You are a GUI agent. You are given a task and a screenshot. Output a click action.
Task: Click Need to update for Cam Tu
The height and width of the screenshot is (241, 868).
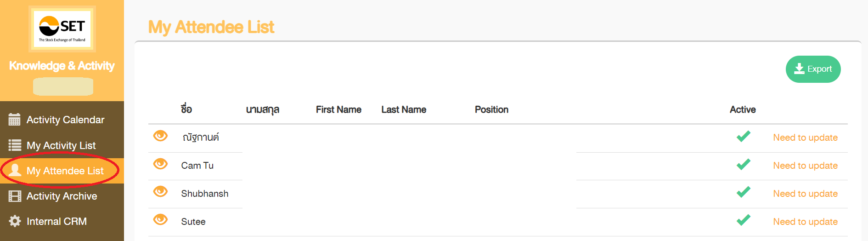point(805,166)
